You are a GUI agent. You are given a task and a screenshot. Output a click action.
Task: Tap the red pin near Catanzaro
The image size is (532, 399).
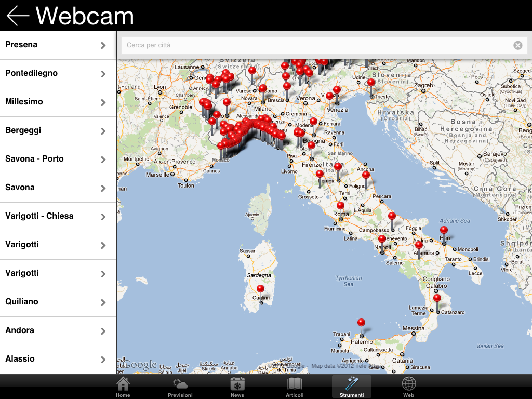point(437,298)
